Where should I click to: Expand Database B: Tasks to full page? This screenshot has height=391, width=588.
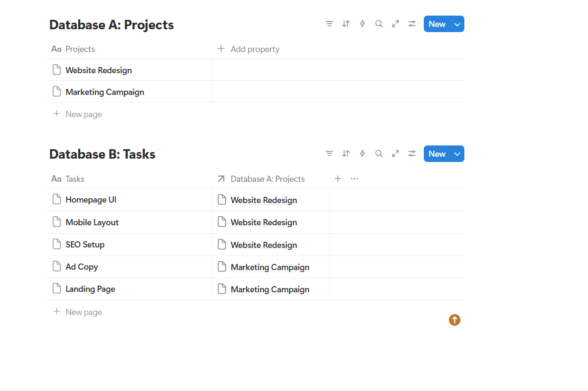coord(395,153)
